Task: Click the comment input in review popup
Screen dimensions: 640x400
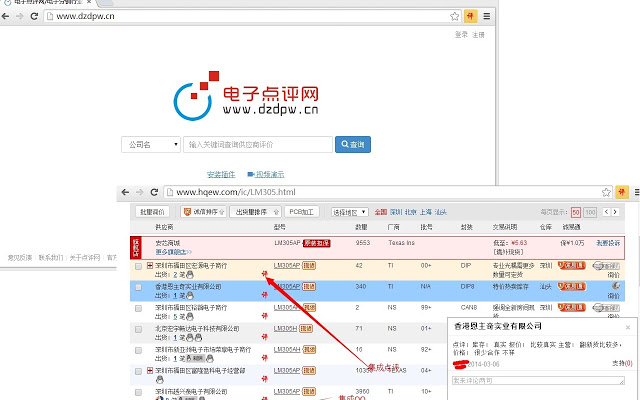Action: click(x=538, y=380)
